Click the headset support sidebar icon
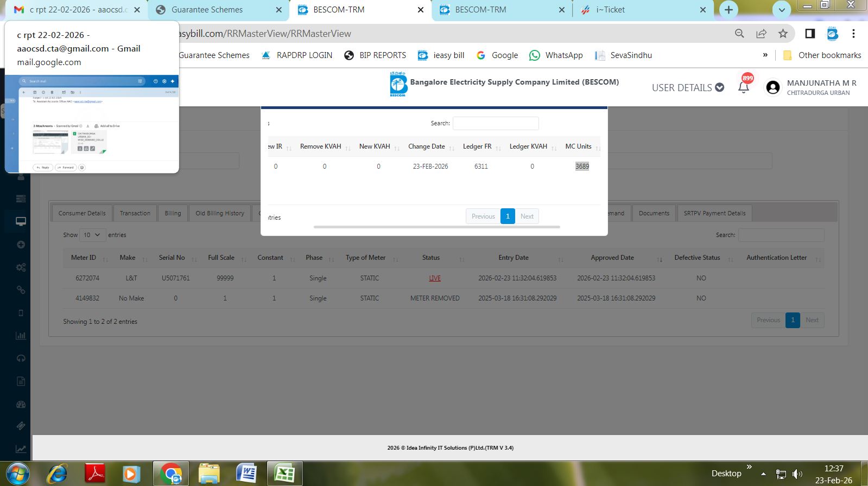Viewport: 868px width, 486px height. click(x=21, y=358)
